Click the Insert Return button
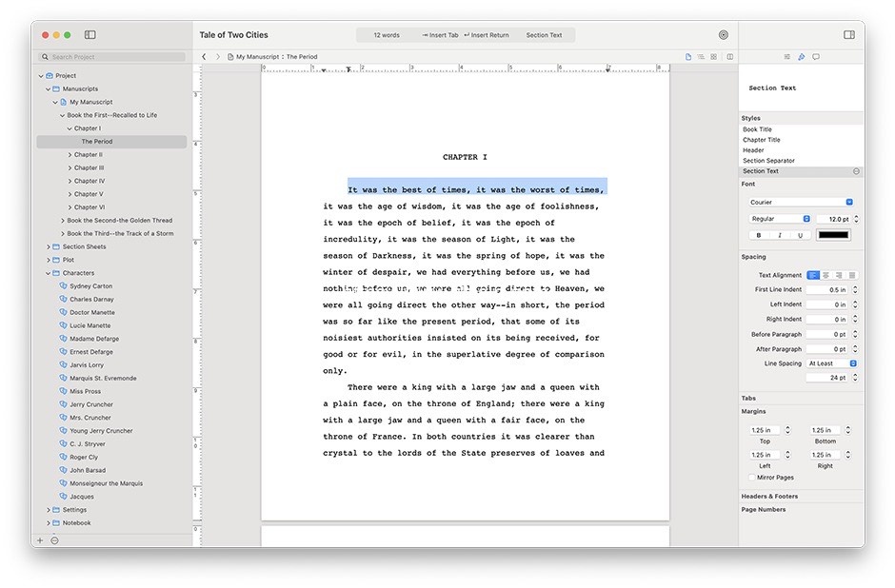895x588 pixels. point(487,35)
